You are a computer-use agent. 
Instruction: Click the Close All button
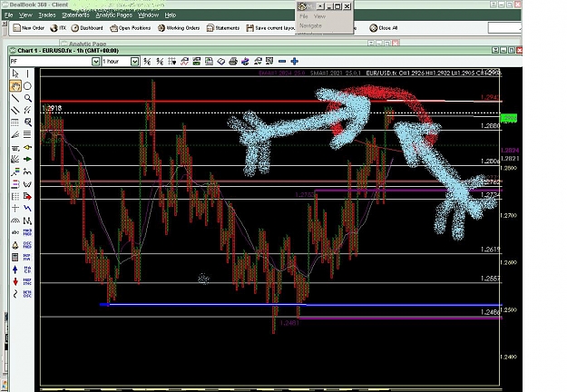point(384,28)
